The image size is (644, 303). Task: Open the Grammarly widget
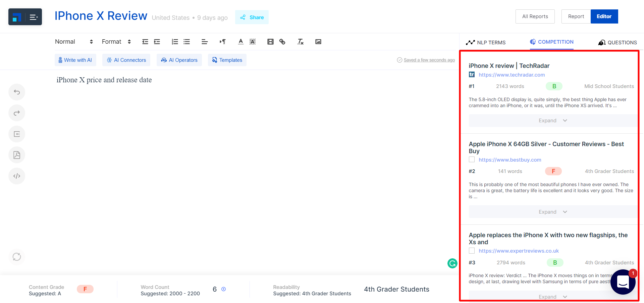click(452, 263)
